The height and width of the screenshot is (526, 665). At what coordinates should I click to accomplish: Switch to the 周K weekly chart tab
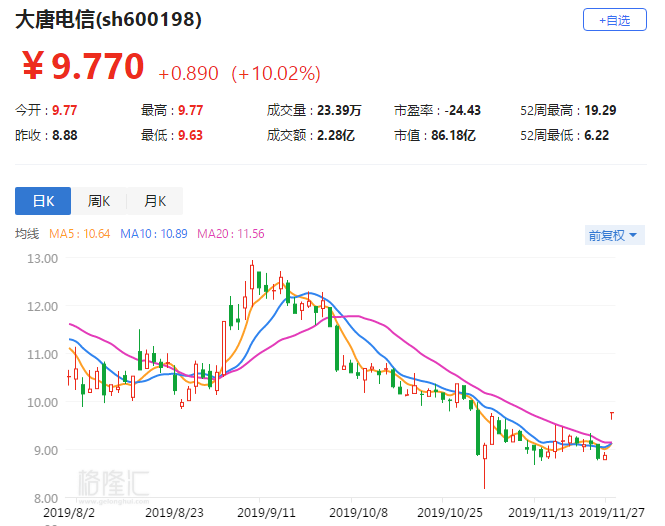click(x=99, y=201)
